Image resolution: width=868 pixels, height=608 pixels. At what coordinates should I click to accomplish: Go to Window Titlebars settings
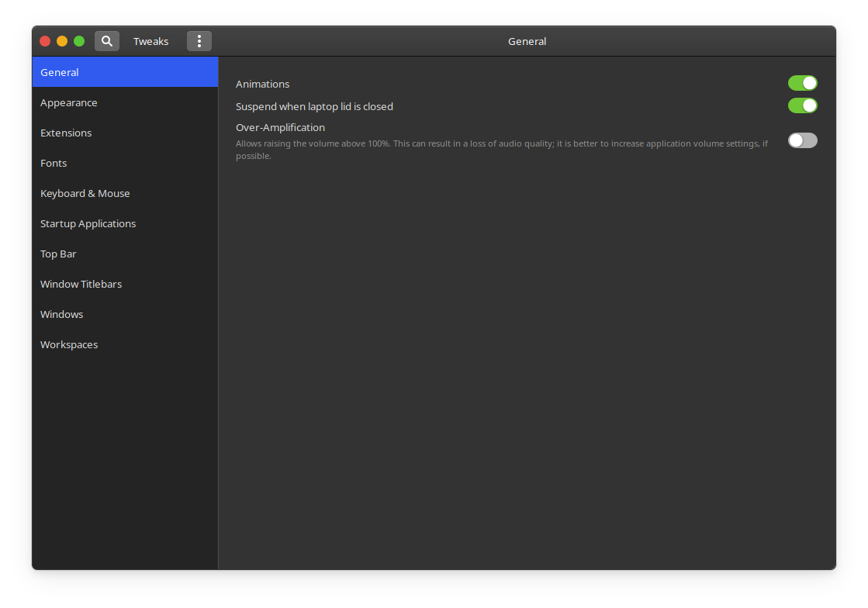[125, 284]
